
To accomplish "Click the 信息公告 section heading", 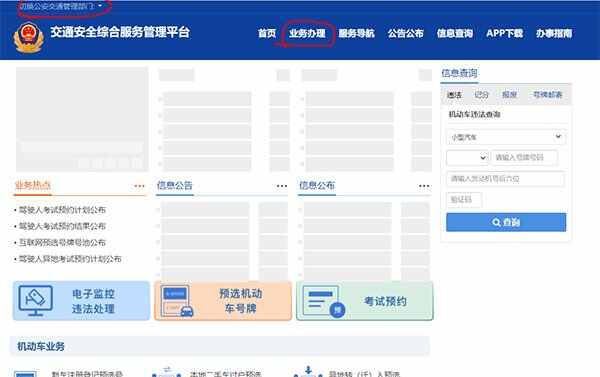I will [174, 185].
